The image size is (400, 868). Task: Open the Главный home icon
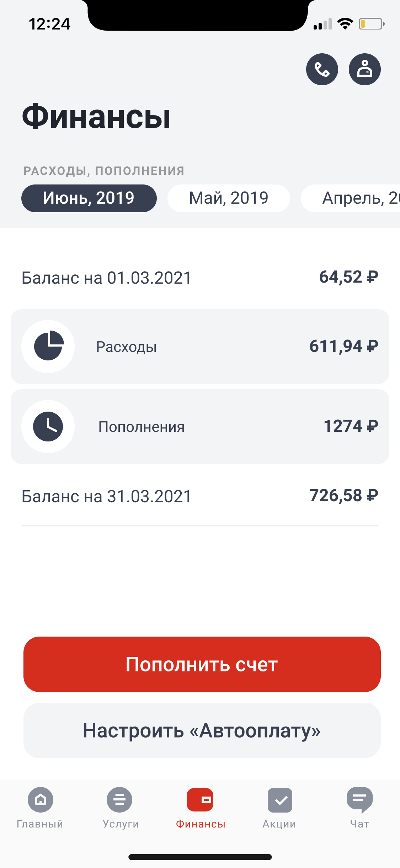[41, 800]
